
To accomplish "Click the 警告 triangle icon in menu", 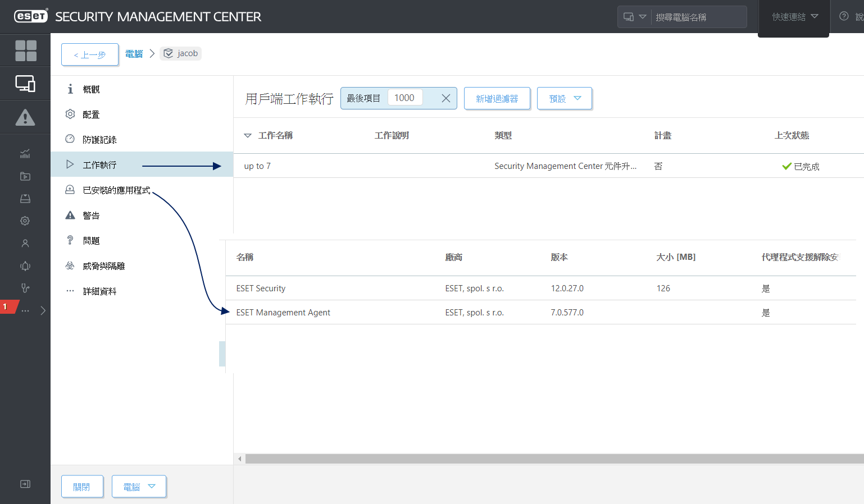I will (x=70, y=215).
